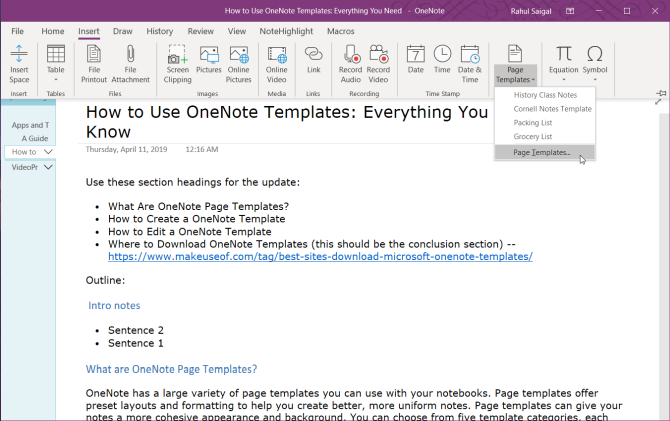
Task: Choose Cornell Notes Template
Action: [545, 109]
